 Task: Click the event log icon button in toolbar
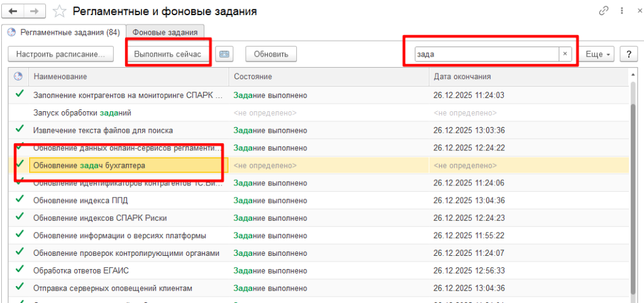pos(225,54)
